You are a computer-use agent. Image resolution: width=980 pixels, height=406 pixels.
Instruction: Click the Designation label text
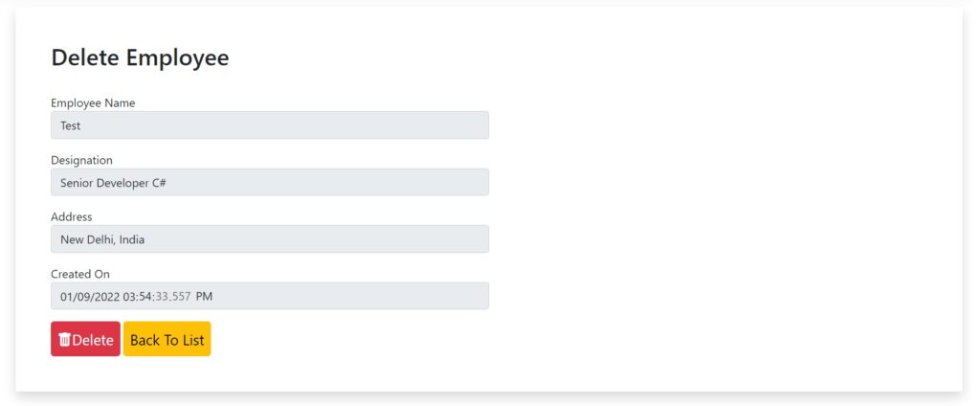coord(81,160)
